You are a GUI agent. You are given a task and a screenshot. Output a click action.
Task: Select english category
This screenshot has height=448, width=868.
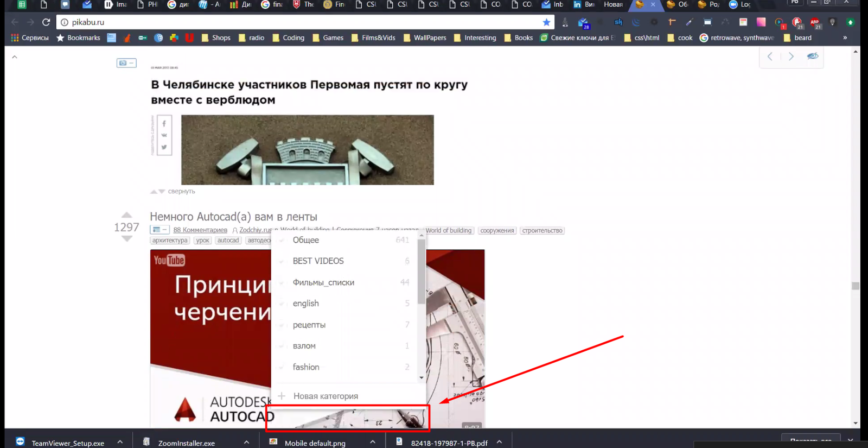pos(344,304)
